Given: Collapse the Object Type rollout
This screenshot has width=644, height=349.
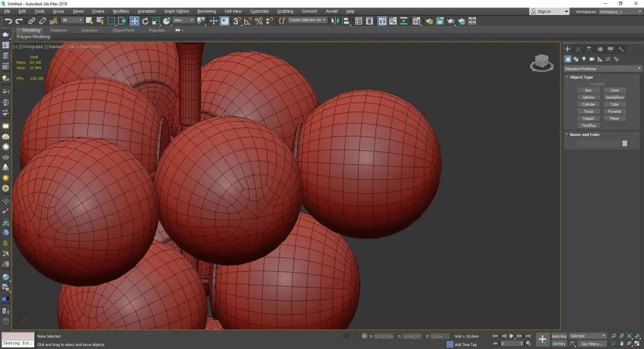Looking at the screenshot, I should 581,77.
